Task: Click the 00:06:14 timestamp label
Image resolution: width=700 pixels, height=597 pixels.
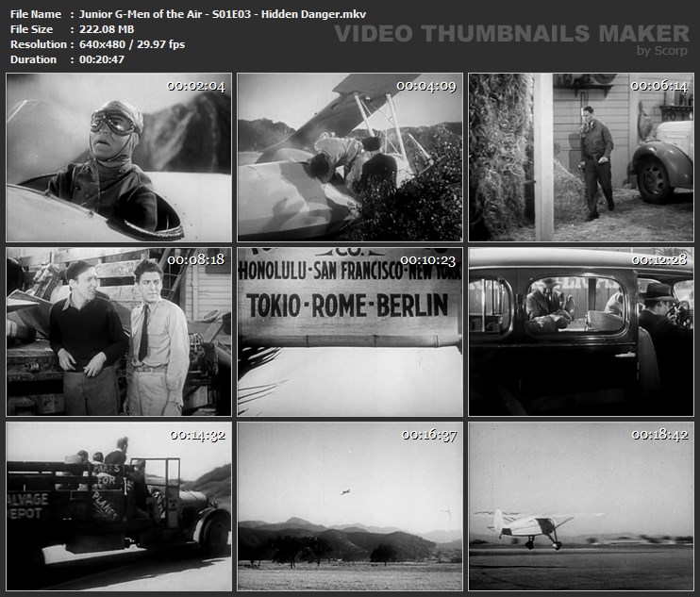Action: pyautogui.click(x=658, y=86)
